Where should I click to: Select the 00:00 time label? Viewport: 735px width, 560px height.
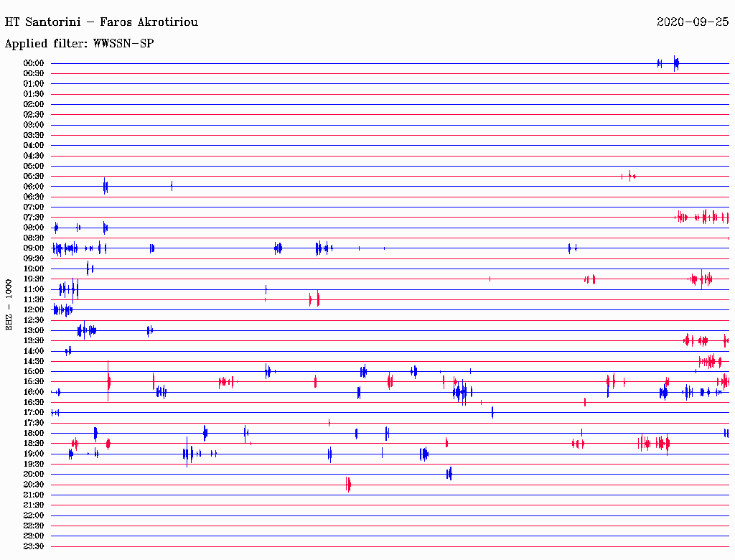[34, 63]
